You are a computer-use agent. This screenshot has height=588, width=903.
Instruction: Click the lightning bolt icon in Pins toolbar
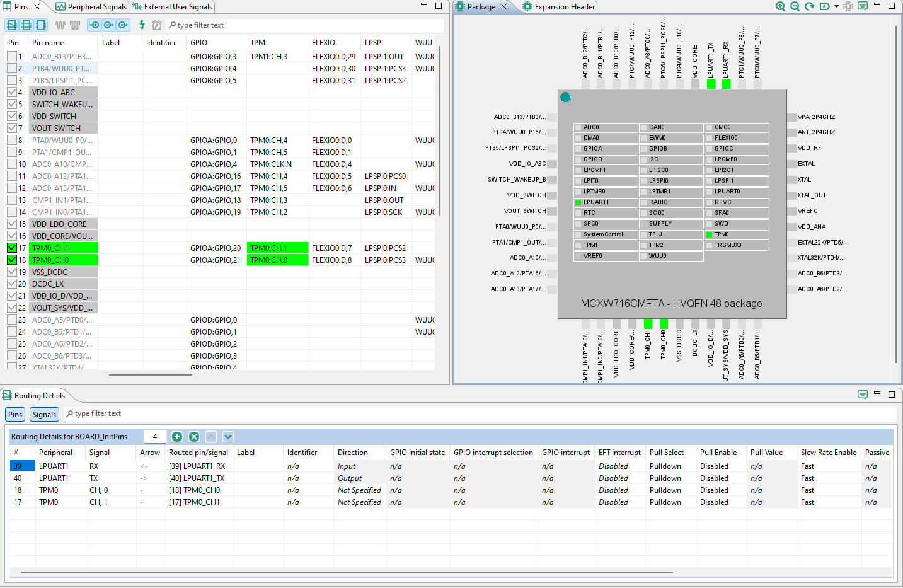[x=142, y=25]
